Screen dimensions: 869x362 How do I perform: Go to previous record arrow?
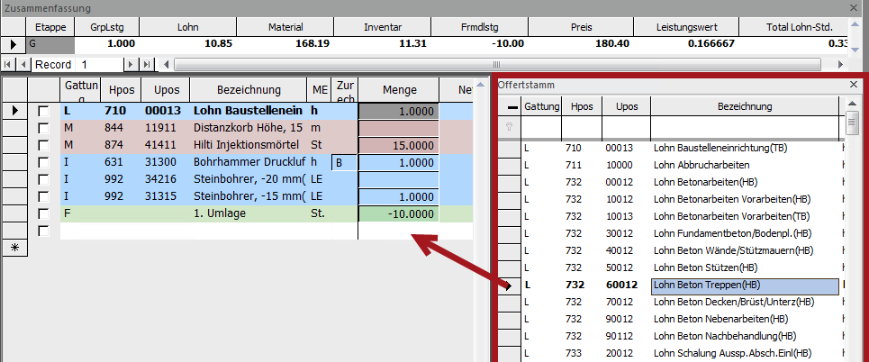coord(23,65)
